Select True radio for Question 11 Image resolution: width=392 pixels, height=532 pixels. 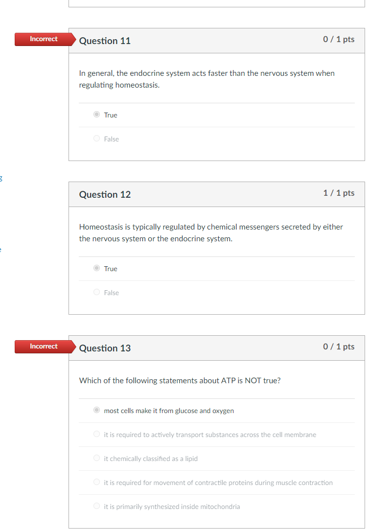(x=97, y=115)
